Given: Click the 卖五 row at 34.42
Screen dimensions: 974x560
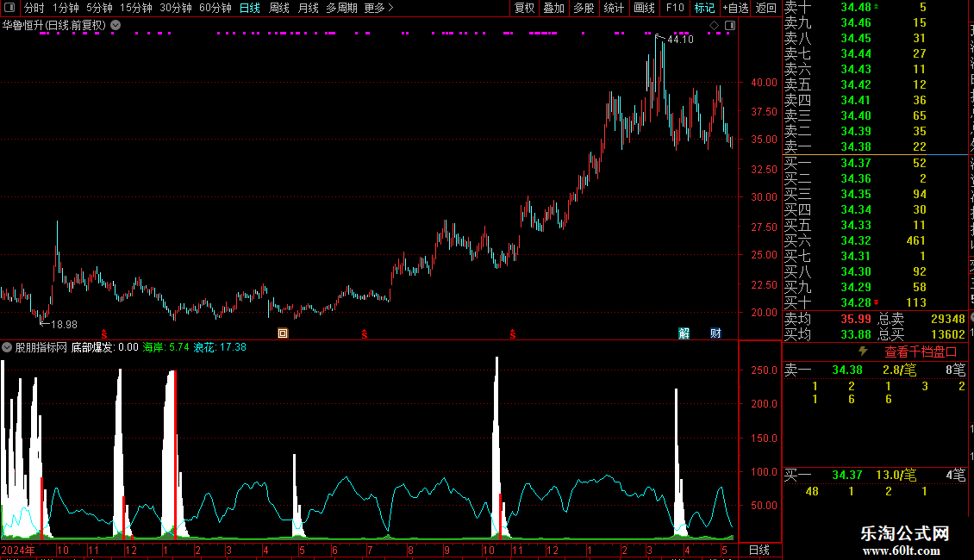Looking at the screenshot, I should (875, 84).
